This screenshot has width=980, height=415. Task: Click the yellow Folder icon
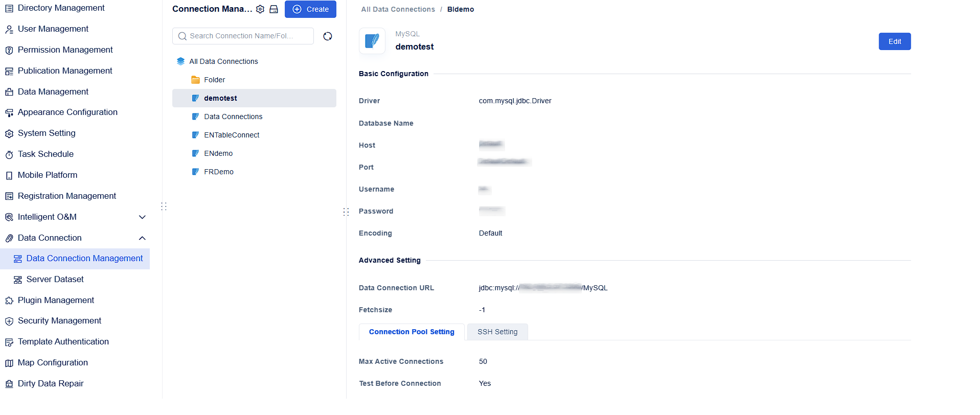tap(195, 80)
